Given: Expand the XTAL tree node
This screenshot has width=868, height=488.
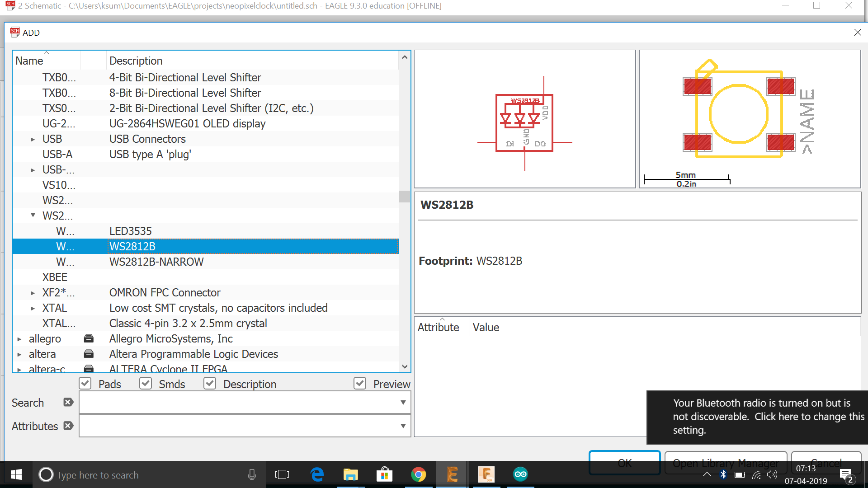Looking at the screenshot, I should (x=33, y=308).
